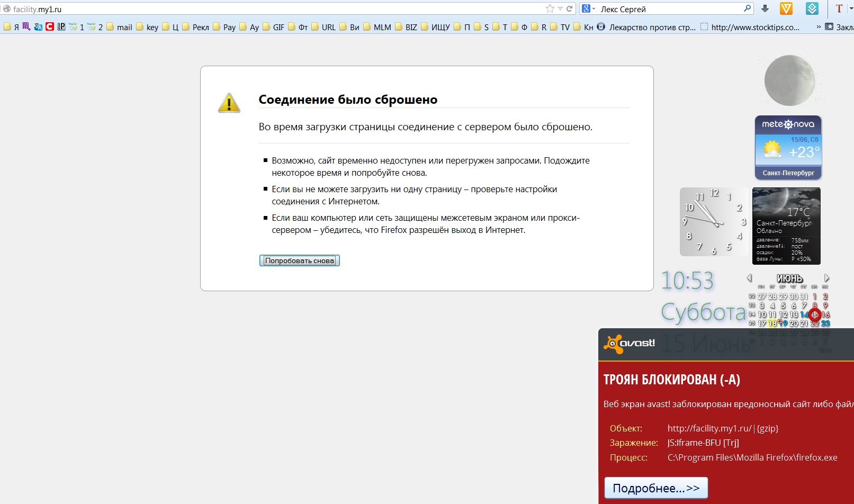Click the dark 17°C weather gadget
The width and height of the screenshot is (854, 504).
[786, 226]
